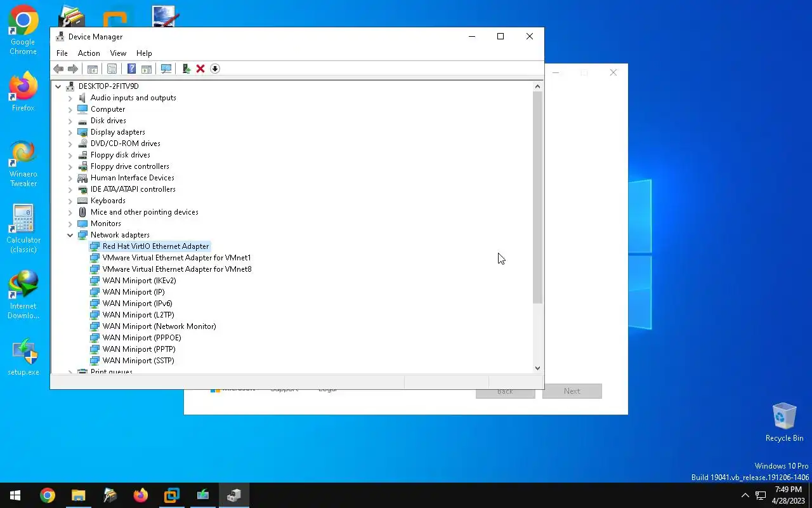Viewport: 812px width, 508px height.
Task: Collapse the DESKTOP-2FITV9D root node
Action: click(x=58, y=86)
